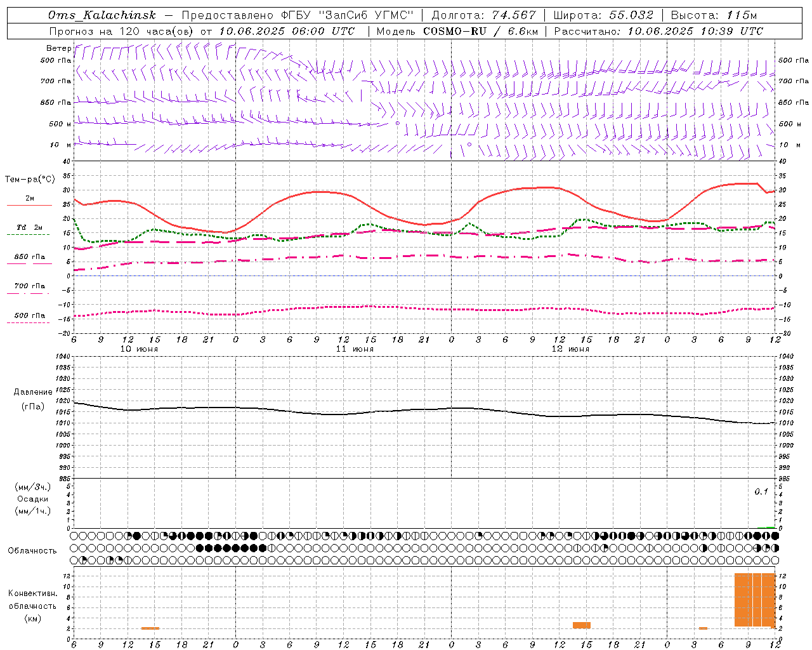Click the "Рассчитано: 10.06.2025 10:39 UTC" timestamp
This screenshot has width=812, height=650.
point(658,31)
